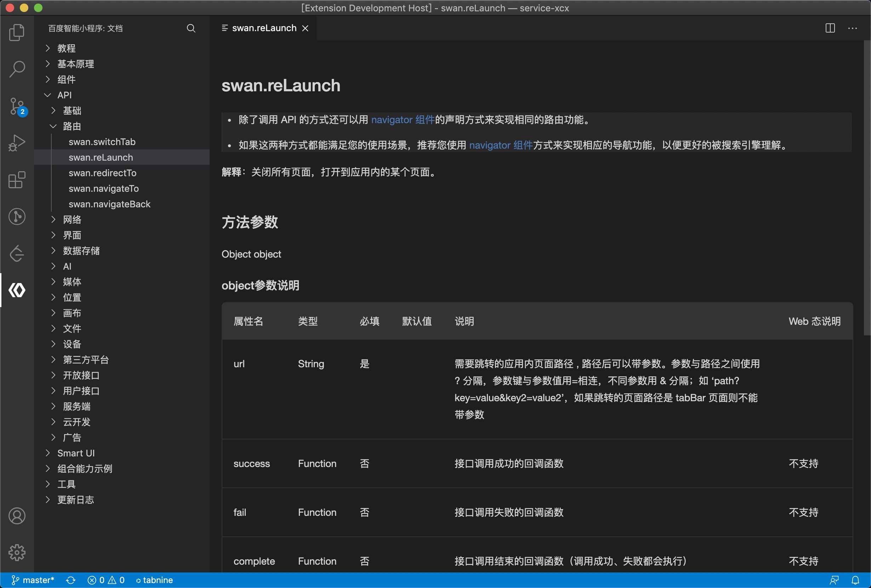Expand the 组合能力示例 node

pos(122,468)
